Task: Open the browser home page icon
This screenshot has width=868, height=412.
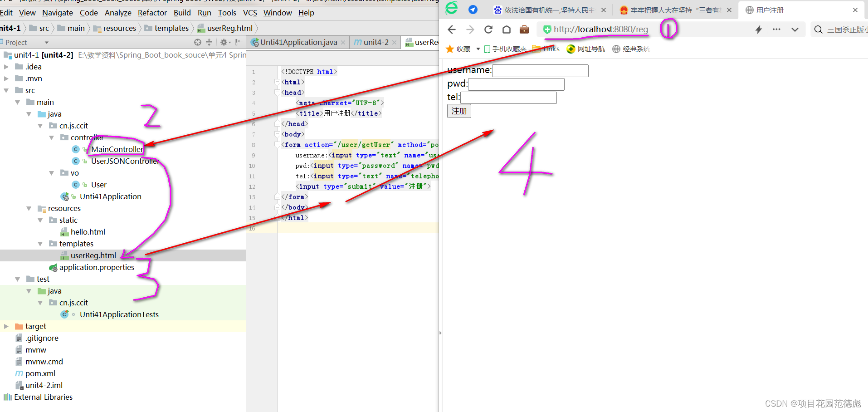Action: [507, 29]
